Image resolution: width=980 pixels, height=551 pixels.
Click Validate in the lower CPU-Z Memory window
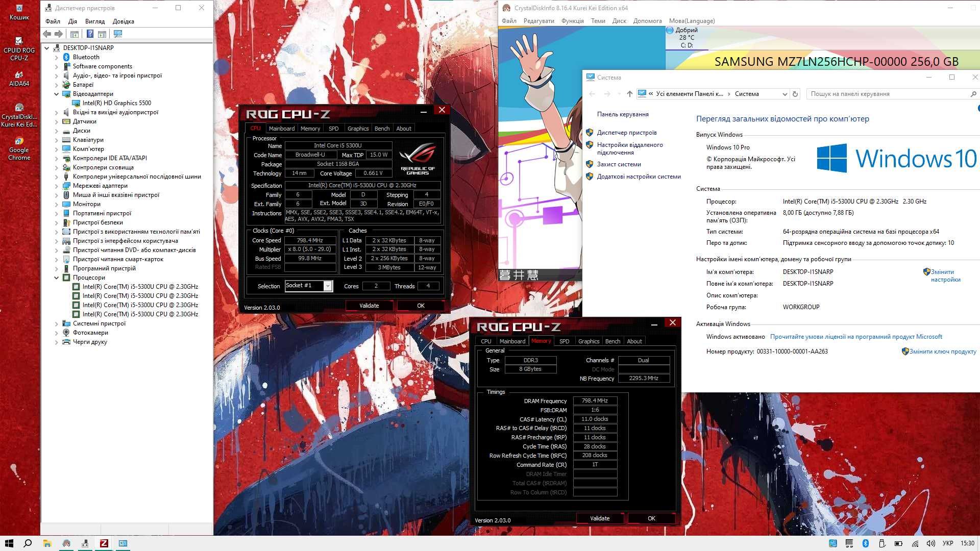(600, 518)
